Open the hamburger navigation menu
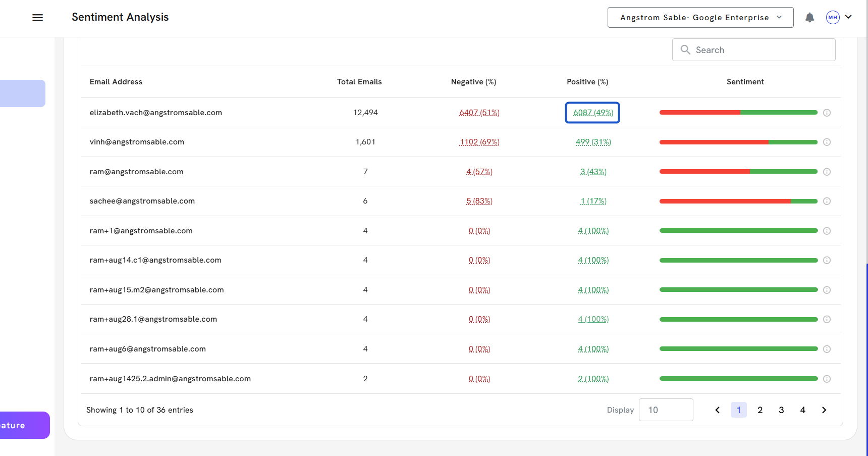Viewport: 868px width, 456px height. 37,18
